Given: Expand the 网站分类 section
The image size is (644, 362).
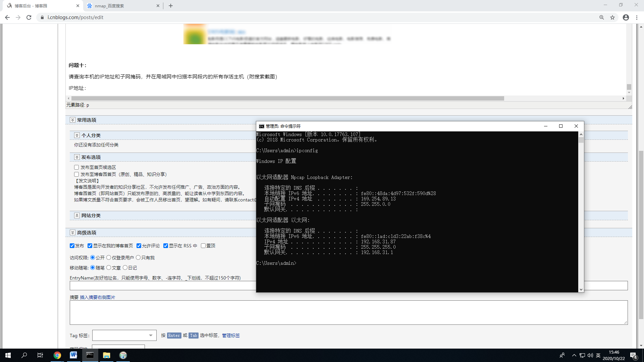Looking at the screenshot, I should coord(77,216).
